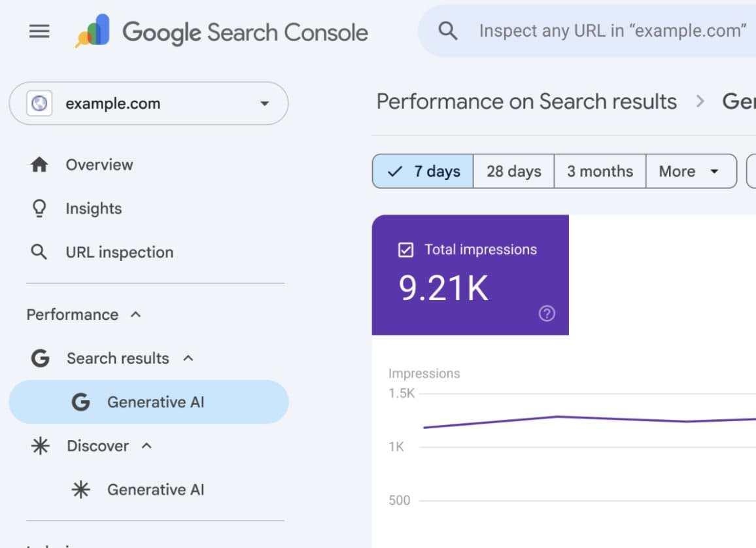
Task: Select the 28 days date range
Action: (513, 171)
